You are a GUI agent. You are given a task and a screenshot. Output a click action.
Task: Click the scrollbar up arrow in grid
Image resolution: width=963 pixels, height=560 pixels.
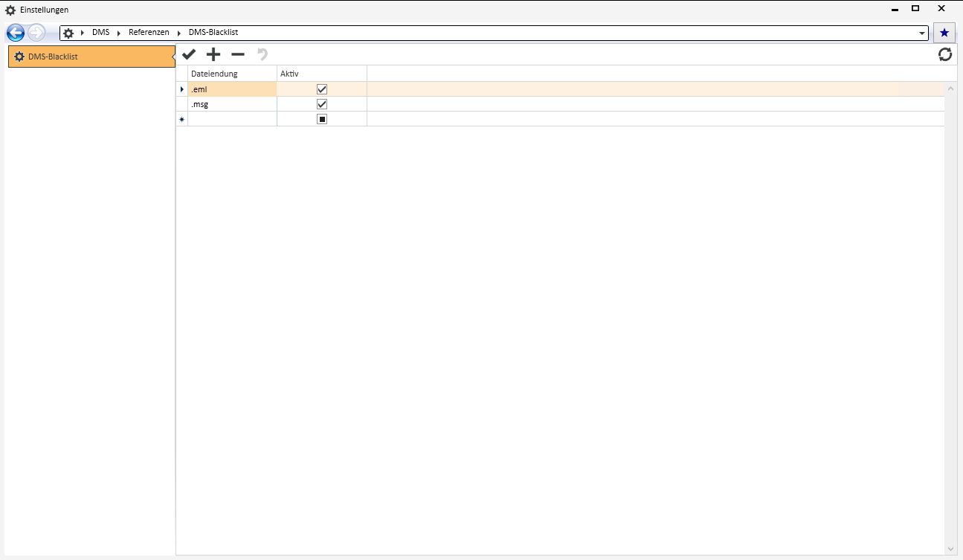pyautogui.click(x=950, y=88)
